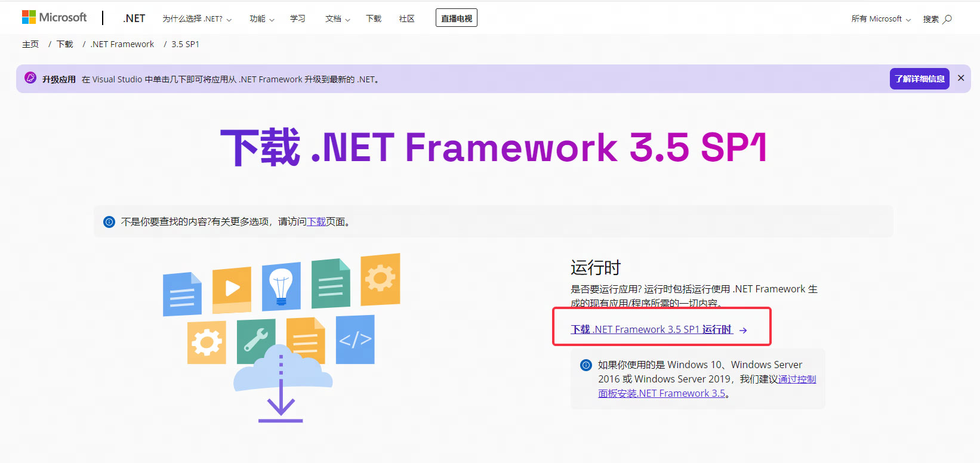980x463 pixels.
Task: Expand the 所有 Microsoft dropdown
Action: [881, 19]
